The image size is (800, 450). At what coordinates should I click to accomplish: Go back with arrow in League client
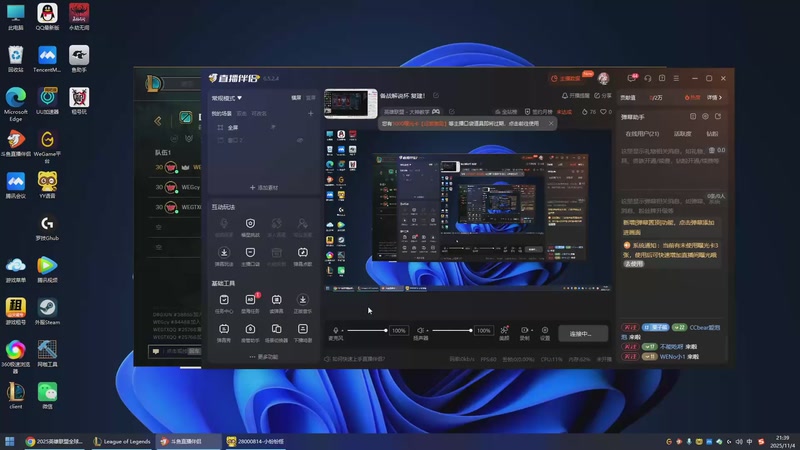(x=158, y=121)
